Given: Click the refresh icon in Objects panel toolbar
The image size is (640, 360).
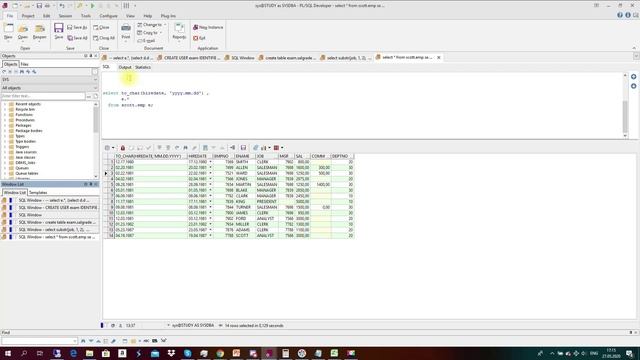Looking at the screenshot, I should [4, 72].
